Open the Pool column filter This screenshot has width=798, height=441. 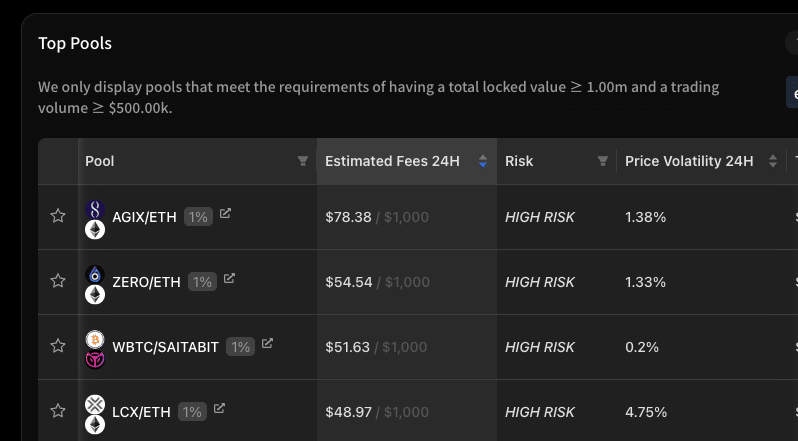pyautogui.click(x=303, y=161)
